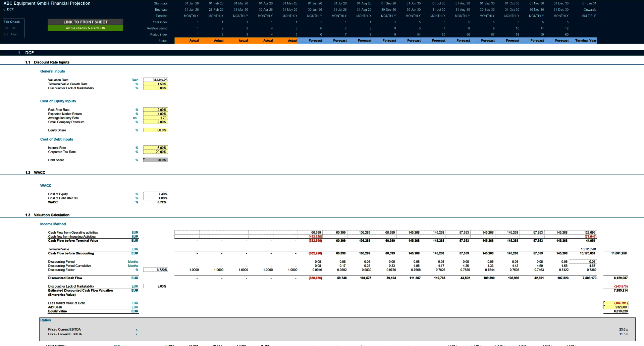Click the Risk-Free Rate input cell
The width and height of the screenshot is (644, 346).
(155, 110)
